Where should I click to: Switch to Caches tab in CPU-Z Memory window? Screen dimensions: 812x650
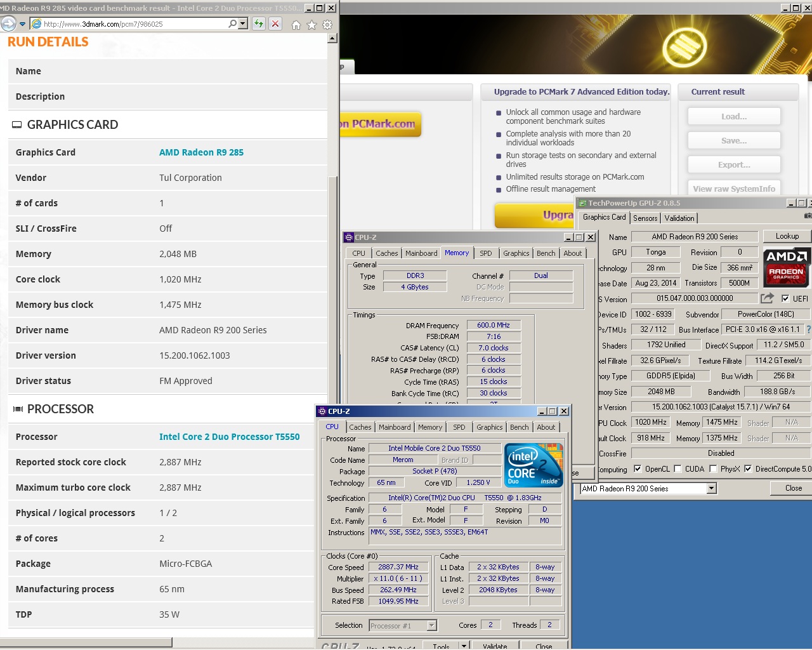(x=386, y=253)
